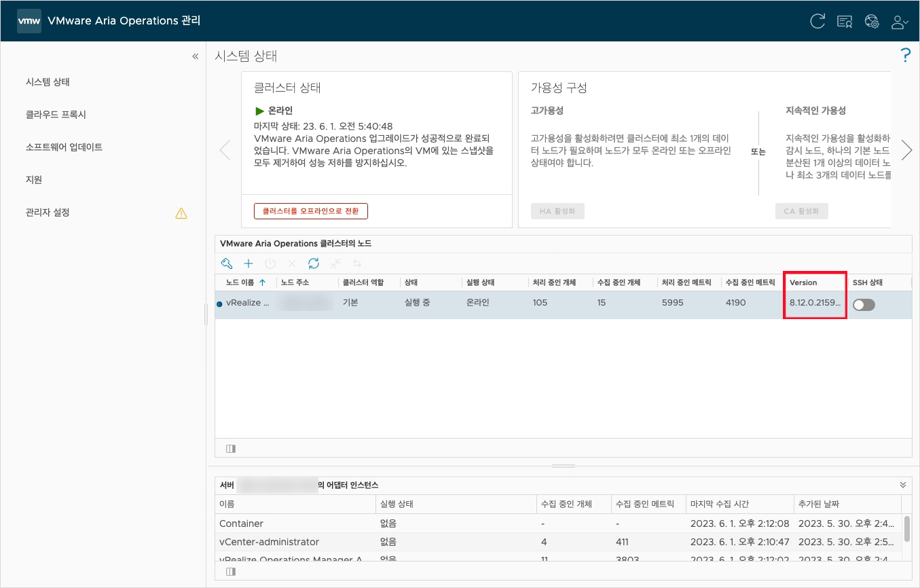
Task: Collapse the adapter instances panel with chevrons
Action: [x=903, y=485]
